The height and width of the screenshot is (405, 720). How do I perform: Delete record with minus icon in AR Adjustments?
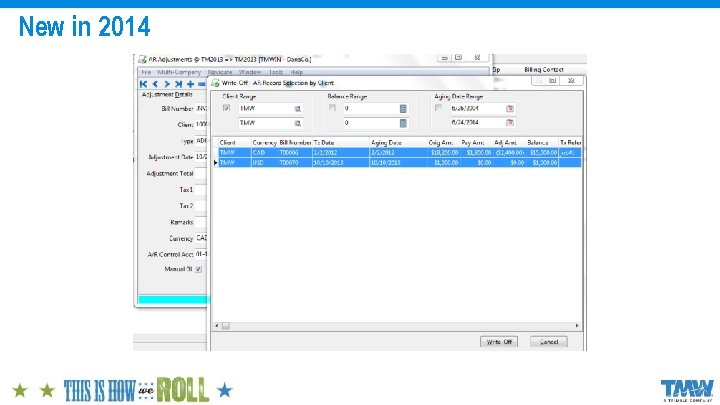[201, 84]
